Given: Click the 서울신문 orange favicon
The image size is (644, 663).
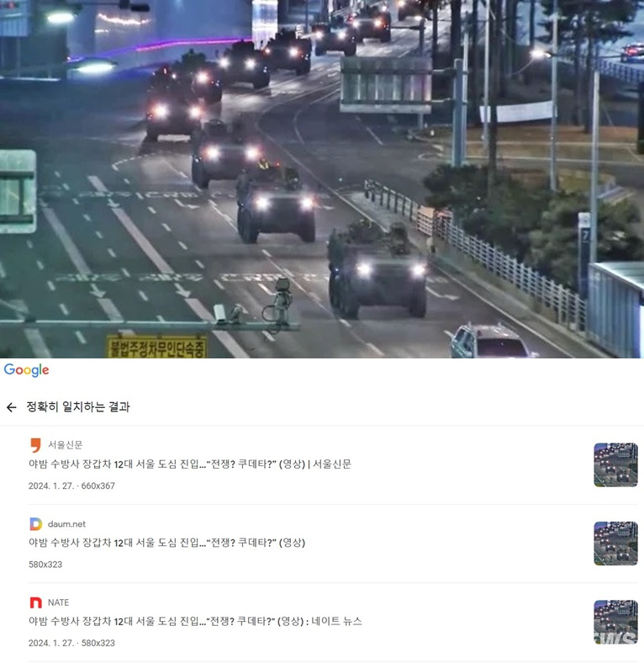Looking at the screenshot, I should 36,445.
